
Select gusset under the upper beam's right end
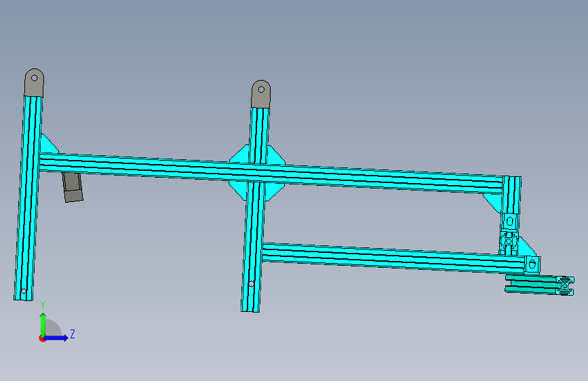493,203
